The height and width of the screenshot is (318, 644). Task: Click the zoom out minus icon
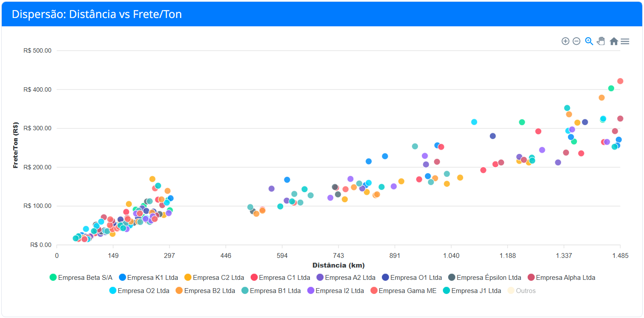click(x=576, y=41)
